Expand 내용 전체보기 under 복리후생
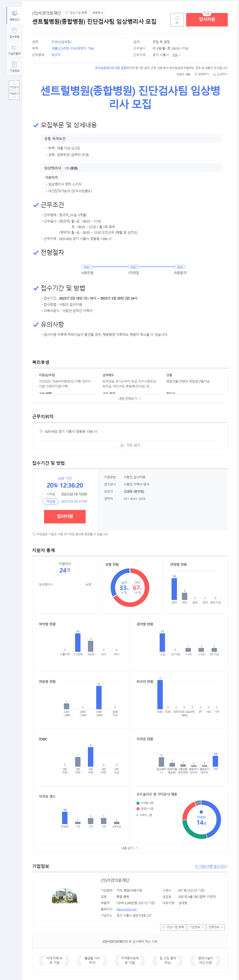Viewport: 239px width, 980px height. 130,398
